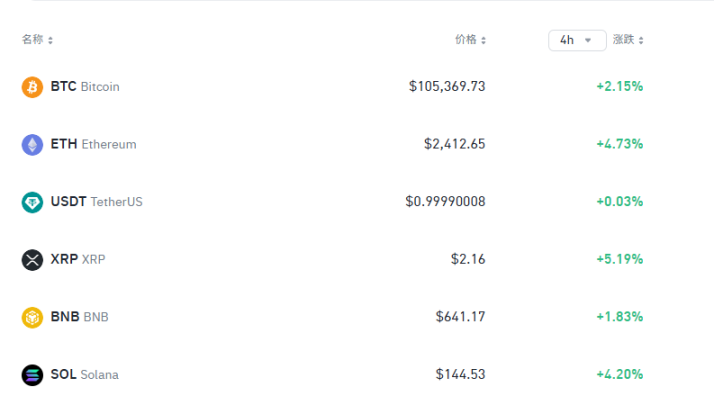The height and width of the screenshot is (405, 714).
Task: Click the XRP black logo icon
Action: tap(32, 260)
